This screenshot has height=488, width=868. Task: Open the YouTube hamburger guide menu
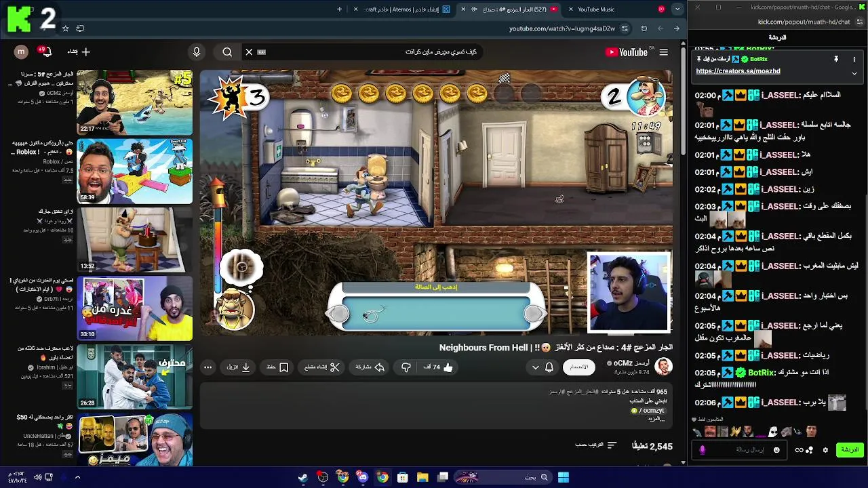click(664, 52)
